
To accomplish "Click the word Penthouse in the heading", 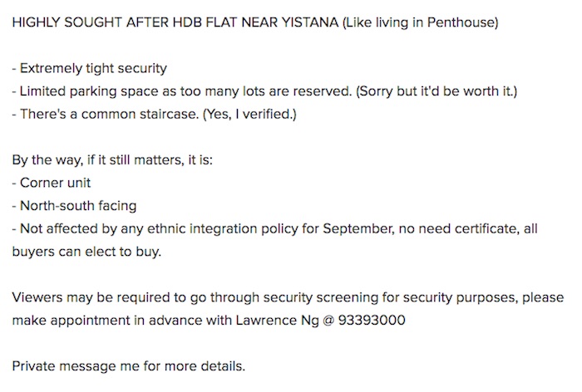I will click(x=462, y=23).
